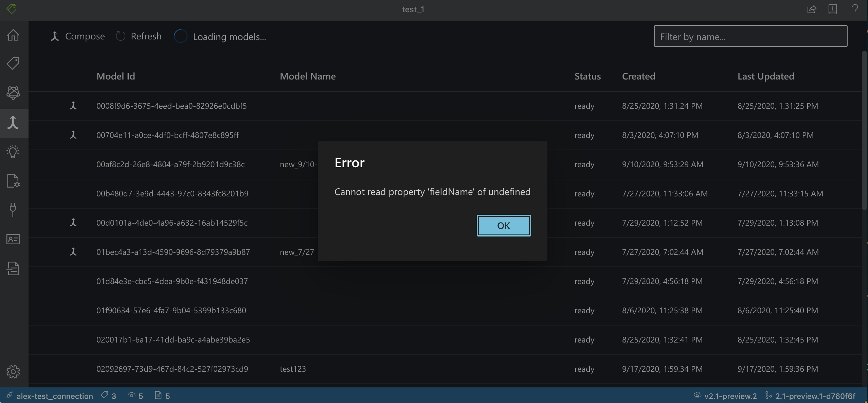Open the Connections plug sidebar icon
Screen dimensions: 868x403
tap(13, 210)
